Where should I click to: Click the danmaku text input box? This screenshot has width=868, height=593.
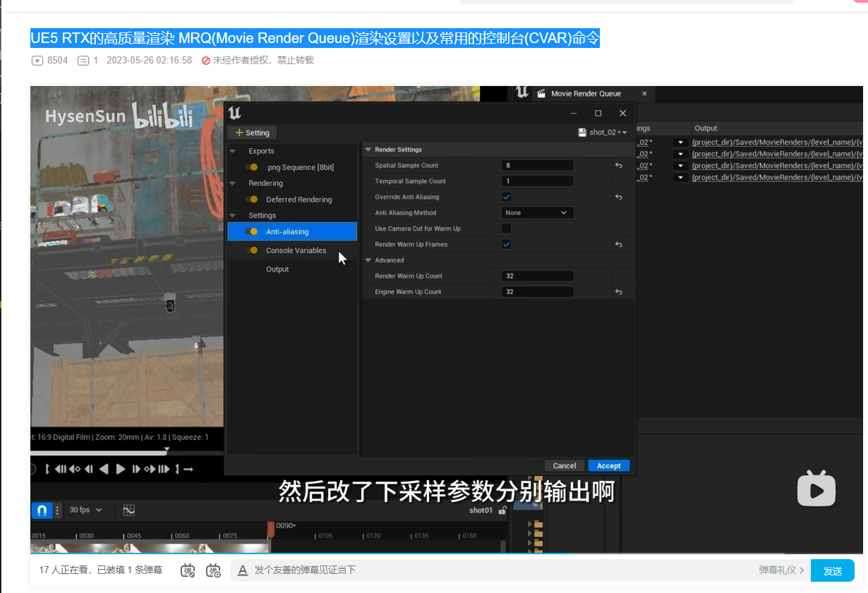tap(501, 570)
